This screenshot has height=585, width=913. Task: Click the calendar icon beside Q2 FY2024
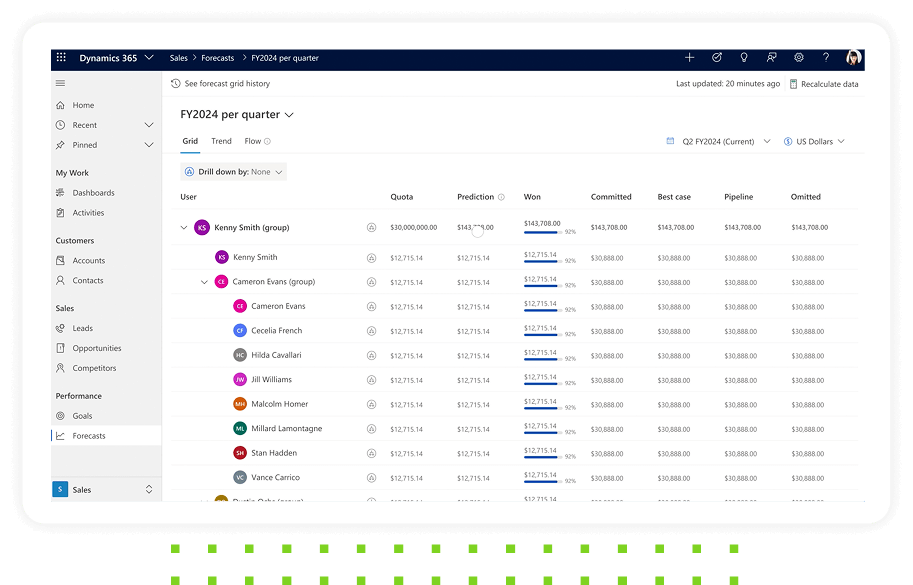(x=670, y=141)
